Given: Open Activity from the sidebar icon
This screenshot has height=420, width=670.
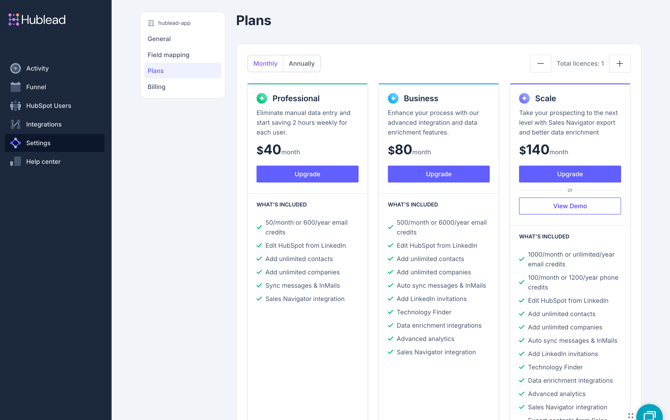Looking at the screenshot, I should [15, 68].
